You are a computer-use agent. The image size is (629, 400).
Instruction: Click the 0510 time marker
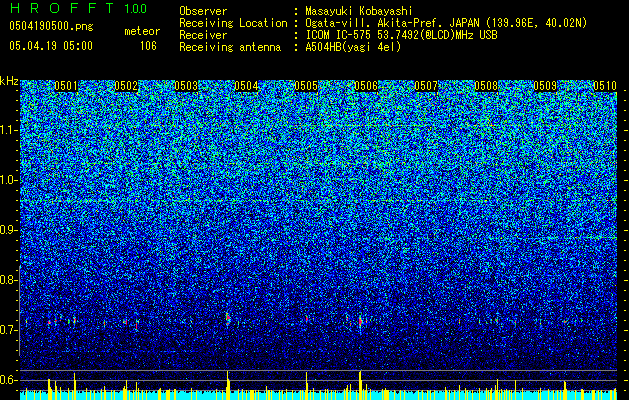[605, 86]
